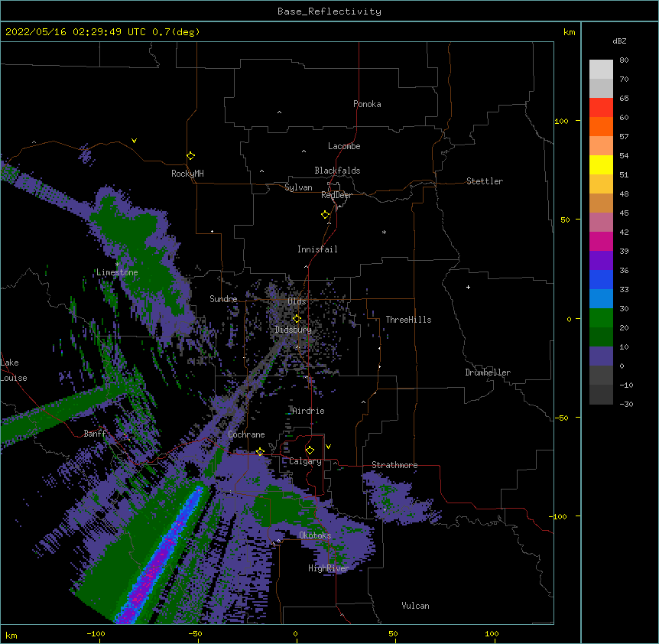Click the white plus marker east of ThreeHills
The height and width of the screenshot is (644, 659).
click(468, 287)
